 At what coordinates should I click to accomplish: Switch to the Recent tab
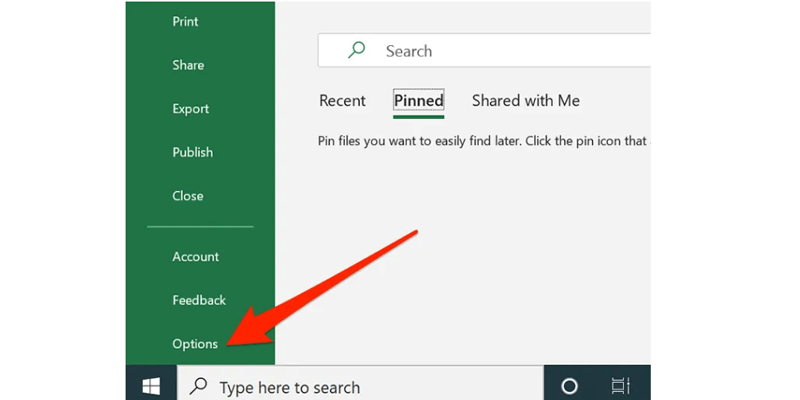tap(342, 101)
